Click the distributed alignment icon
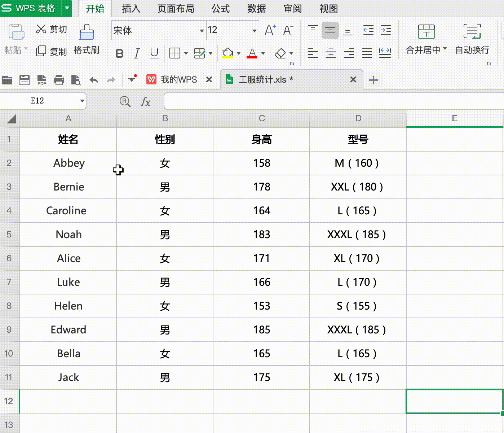The image size is (504, 433). point(385,53)
